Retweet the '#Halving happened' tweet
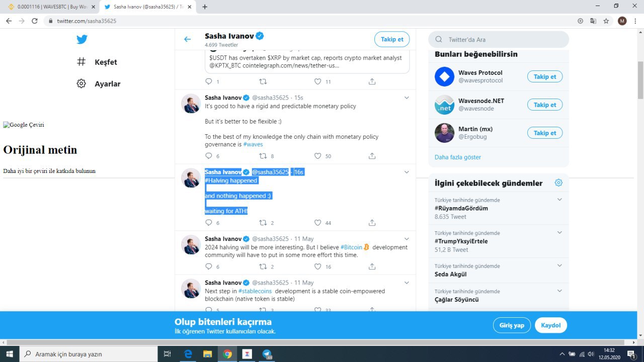The width and height of the screenshot is (644, 362). click(263, 223)
